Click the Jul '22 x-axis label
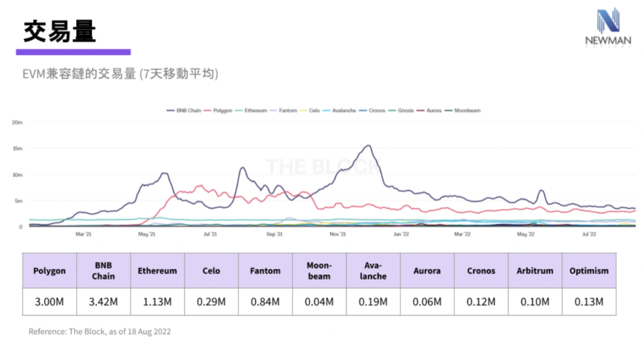 click(589, 234)
